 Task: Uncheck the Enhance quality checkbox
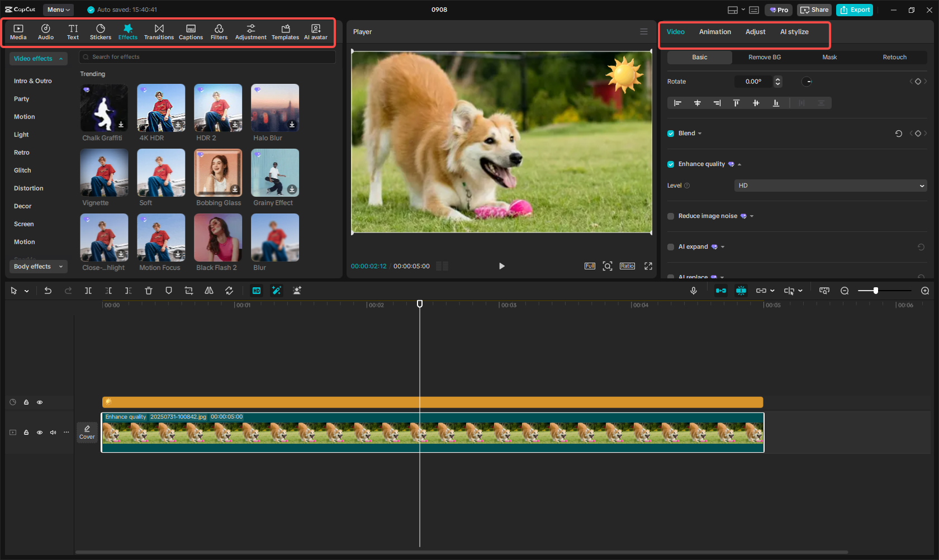point(671,164)
